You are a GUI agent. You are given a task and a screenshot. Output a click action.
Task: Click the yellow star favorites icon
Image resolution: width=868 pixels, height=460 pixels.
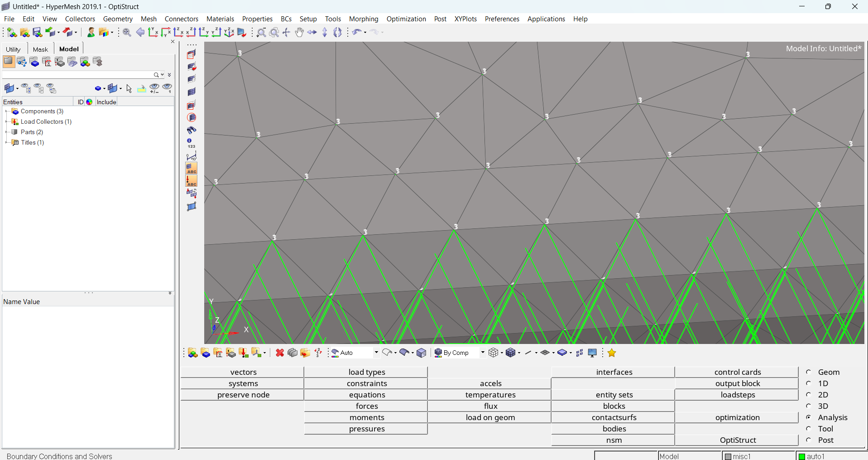(612, 353)
